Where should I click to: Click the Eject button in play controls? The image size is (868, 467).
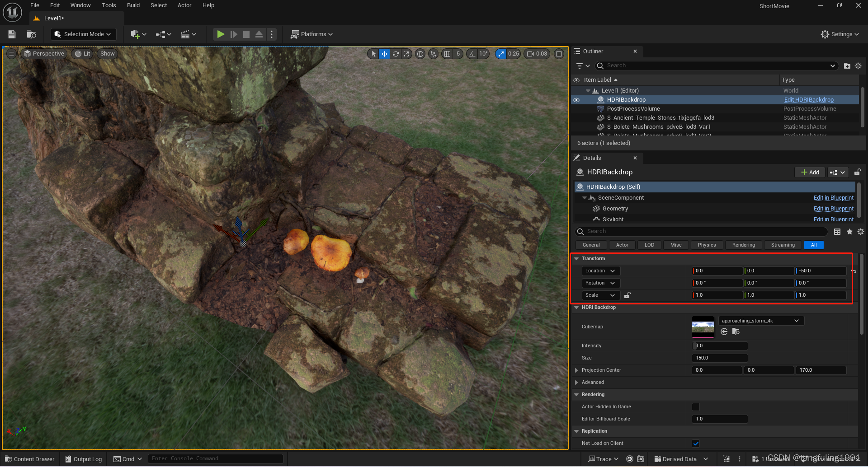(x=259, y=34)
